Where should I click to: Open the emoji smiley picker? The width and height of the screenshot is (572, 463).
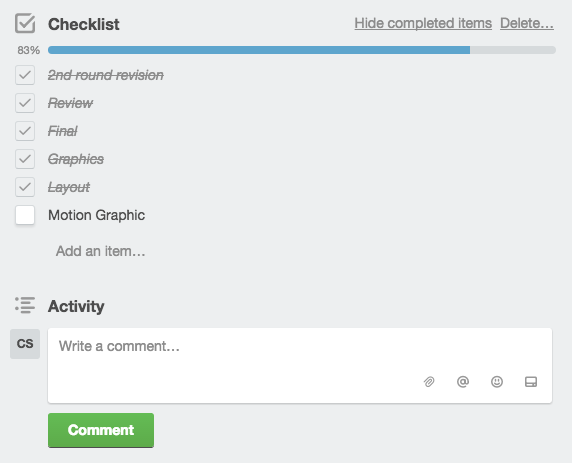pos(497,382)
